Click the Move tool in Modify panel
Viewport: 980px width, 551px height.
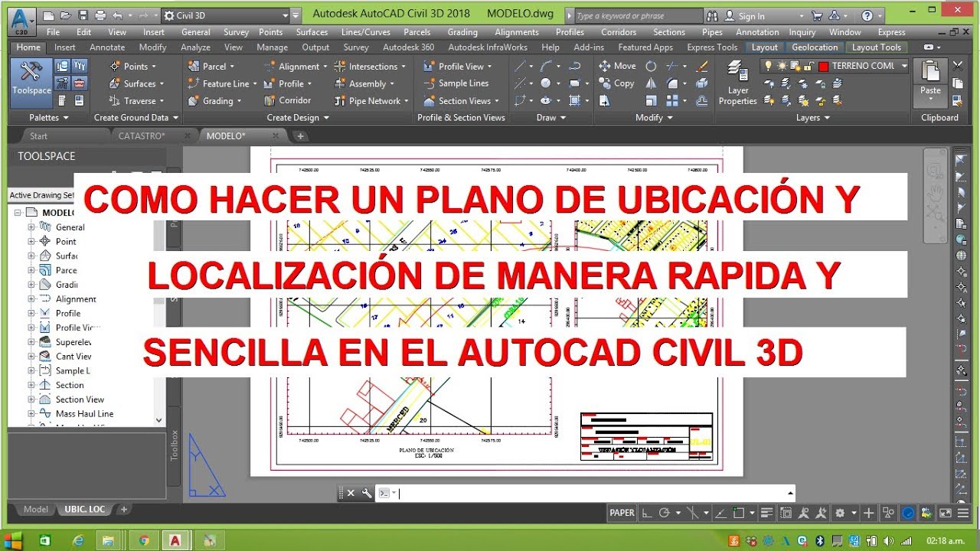click(x=617, y=66)
